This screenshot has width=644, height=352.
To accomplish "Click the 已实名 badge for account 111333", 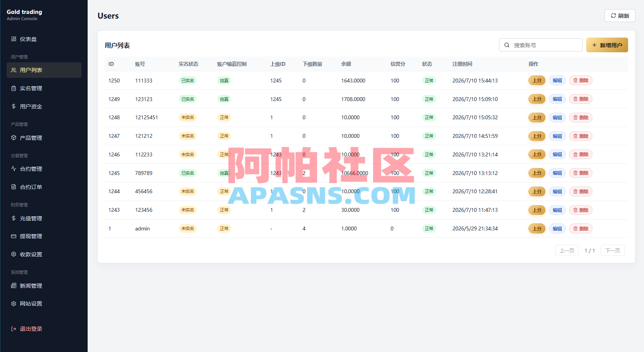I will [188, 81].
